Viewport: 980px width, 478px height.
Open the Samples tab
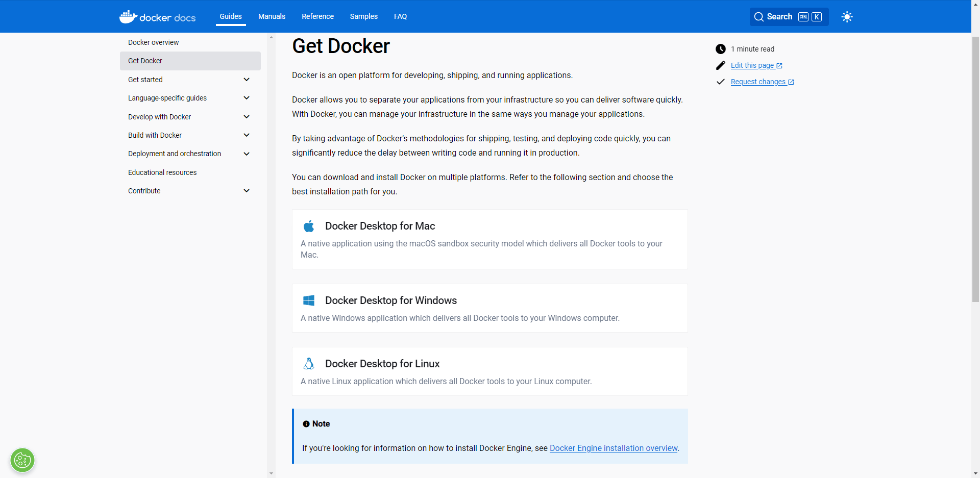(364, 16)
